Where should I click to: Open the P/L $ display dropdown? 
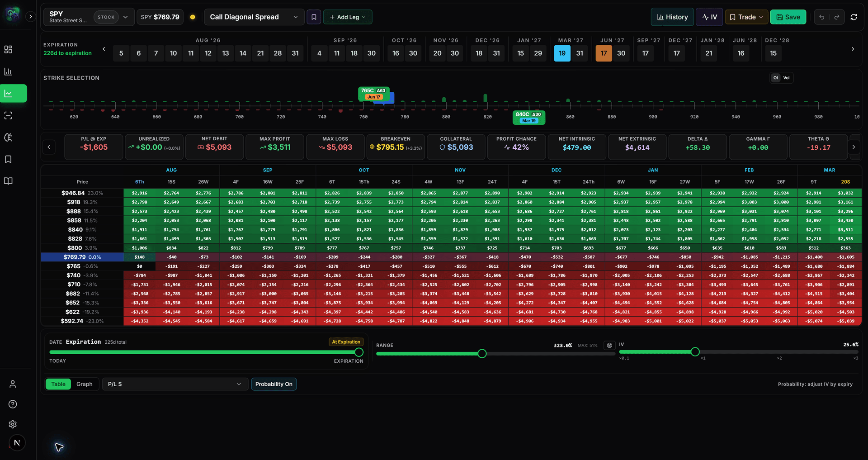[175, 384]
